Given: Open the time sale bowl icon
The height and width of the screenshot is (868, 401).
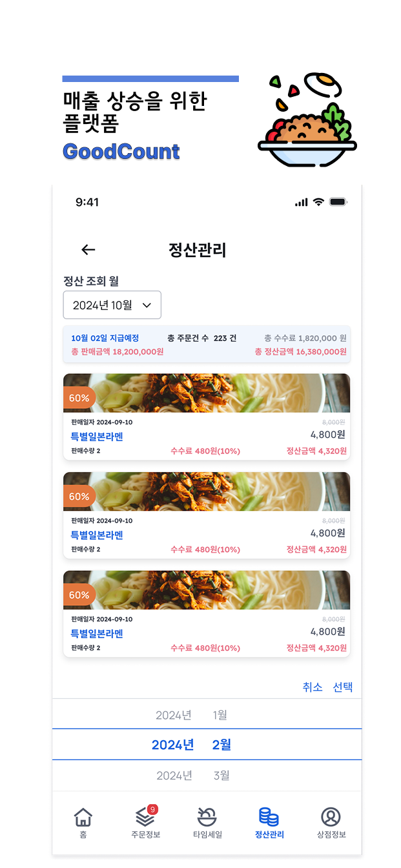Looking at the screenshot, I should click(207, 817).
